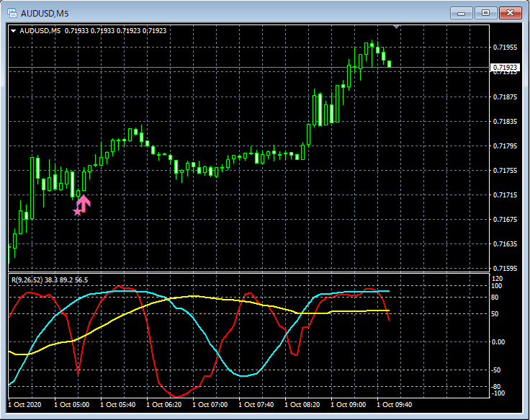Image resolution: width=530 pixels, height=420 pixels.
Task: Click the 0.71595 price scale label
Action: click(505, 269)
